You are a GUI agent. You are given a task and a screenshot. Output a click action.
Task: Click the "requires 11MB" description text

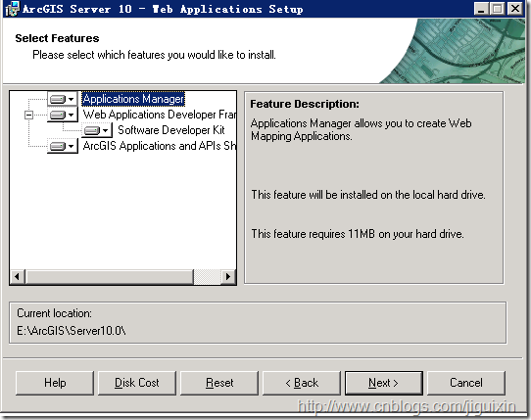358,234
